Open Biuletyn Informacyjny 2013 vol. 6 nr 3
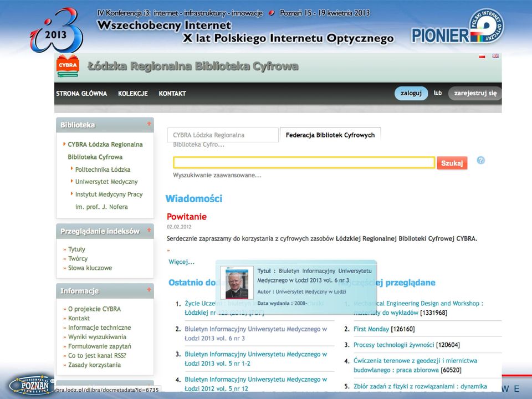 coord(256,334)
